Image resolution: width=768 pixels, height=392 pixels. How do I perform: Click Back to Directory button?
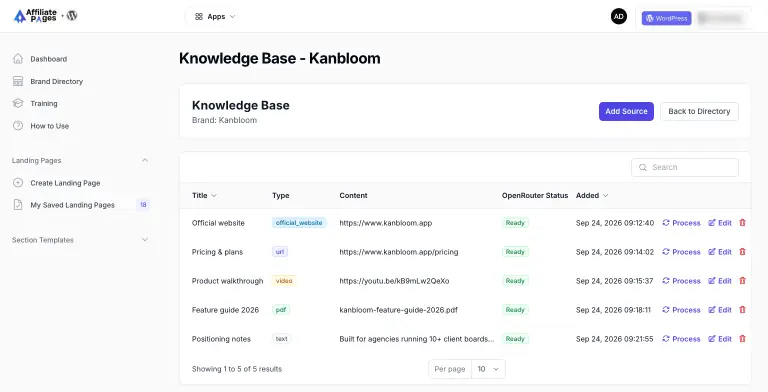[x=699, y=111]
